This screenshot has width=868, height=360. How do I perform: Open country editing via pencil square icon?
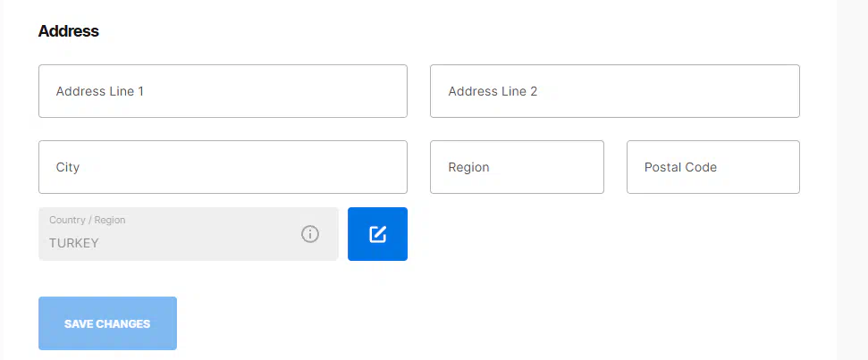(377, 234)
